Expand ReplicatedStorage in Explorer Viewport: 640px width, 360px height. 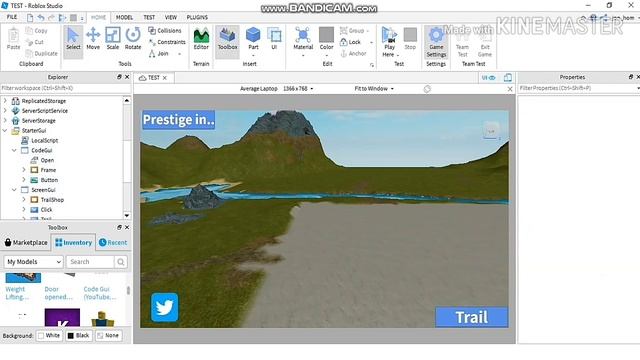(5, 101)
